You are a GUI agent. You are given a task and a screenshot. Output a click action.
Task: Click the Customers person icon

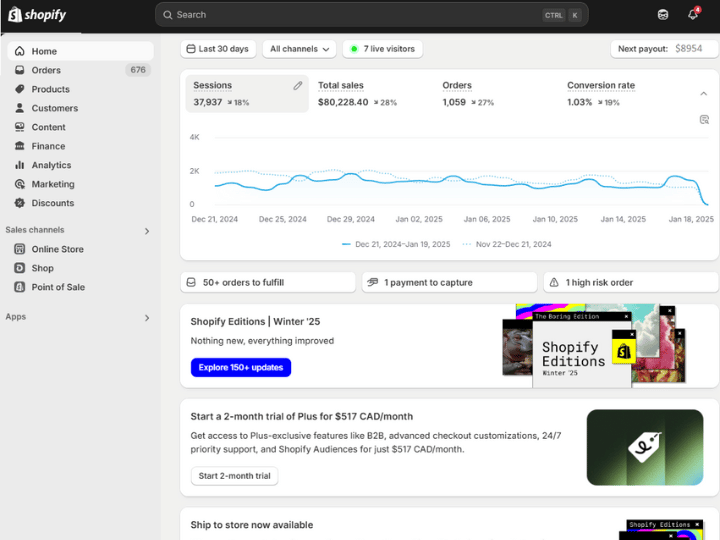pos(19,108)
